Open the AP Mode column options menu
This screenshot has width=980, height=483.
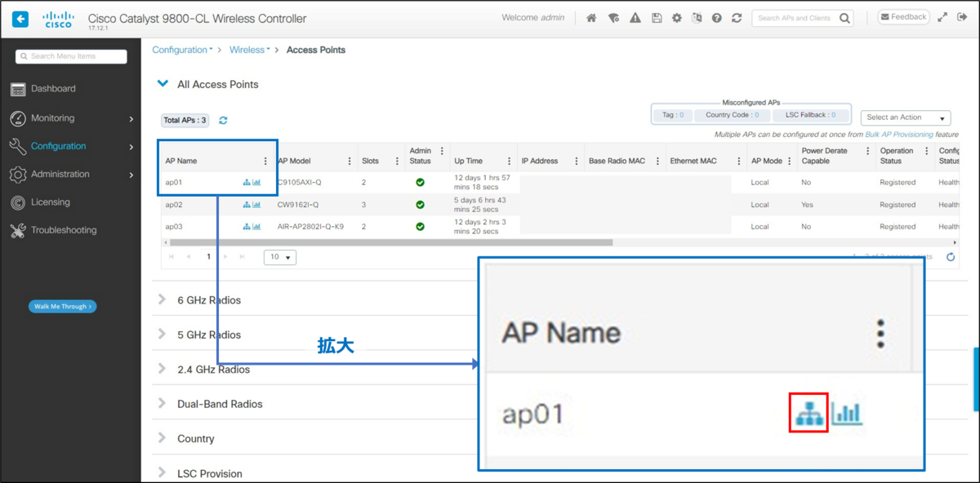click(789, 161)
